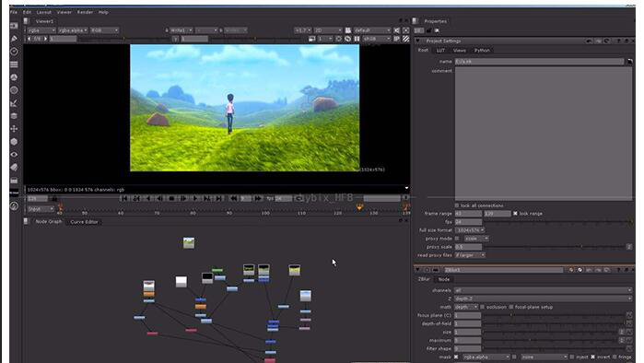Click the ZBlur panel help question-mark icon
The height and width of the screenshot is (363, 644).
click(619, 270)
